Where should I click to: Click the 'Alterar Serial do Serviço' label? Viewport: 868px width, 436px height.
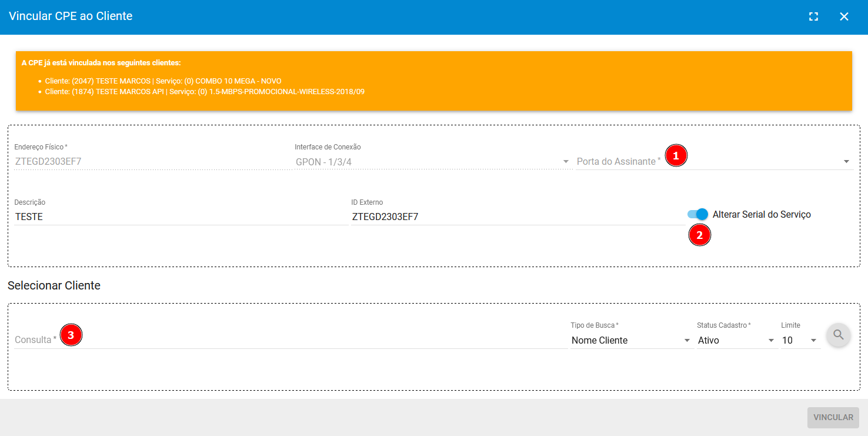tap(762, 215)
